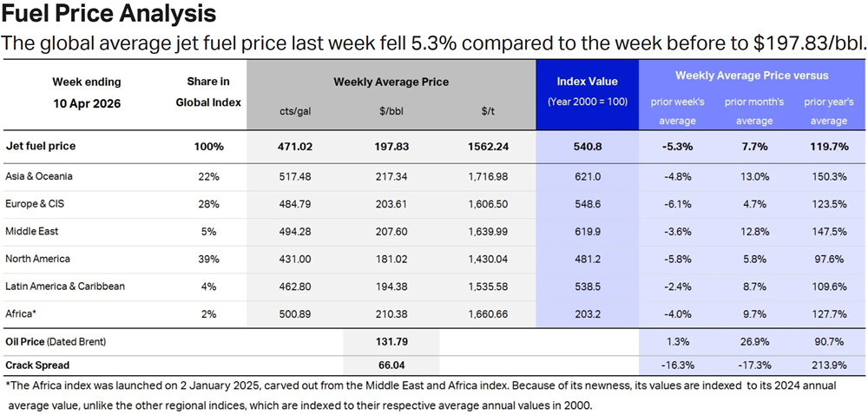
Task: Select the 213.9% crack spread yearly change
Action: pos(828,366)
